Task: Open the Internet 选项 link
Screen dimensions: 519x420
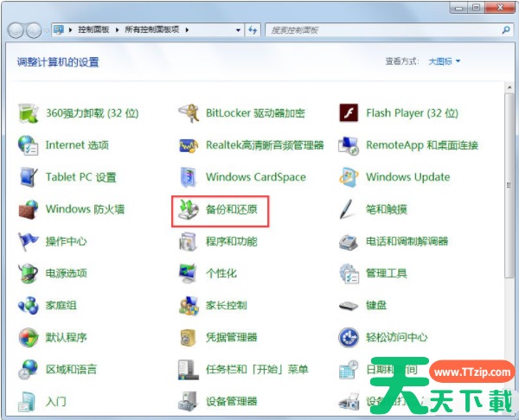Action: [77, 145]
